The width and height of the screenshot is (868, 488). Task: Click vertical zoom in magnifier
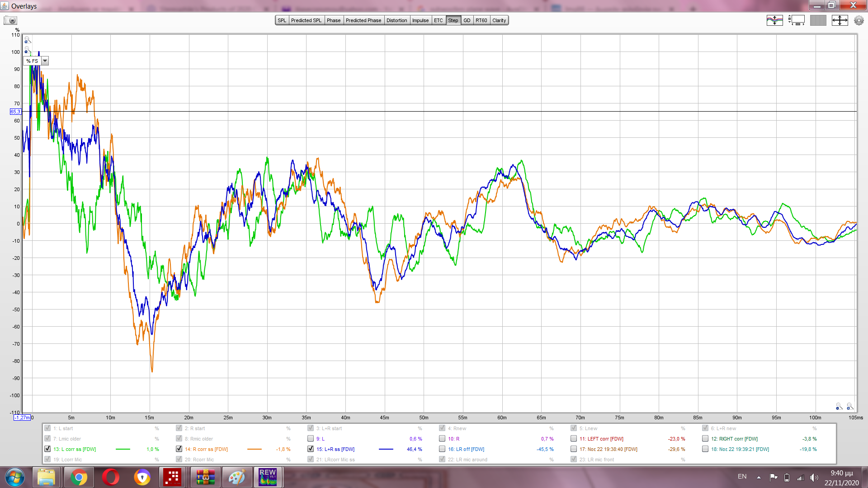pyautogui.click(x=28, y=40)
